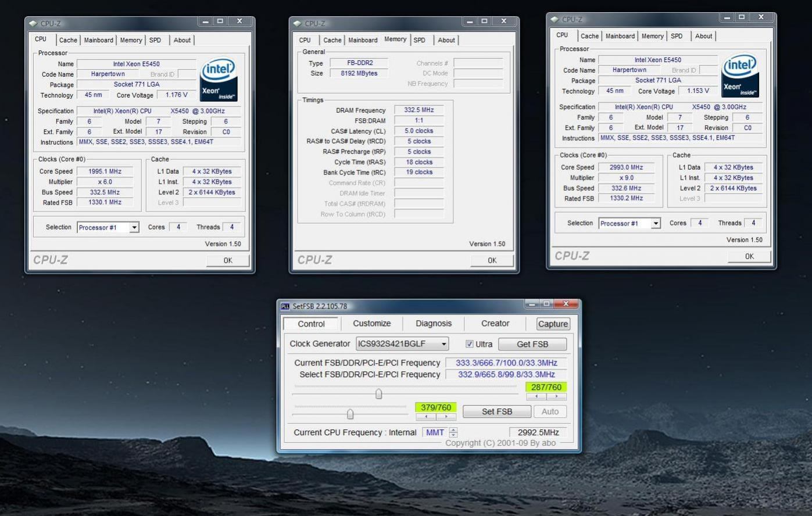Switch to Cache tab in left CPU-Z window
This screenshot has height=516, width=812.
[68, 40]
